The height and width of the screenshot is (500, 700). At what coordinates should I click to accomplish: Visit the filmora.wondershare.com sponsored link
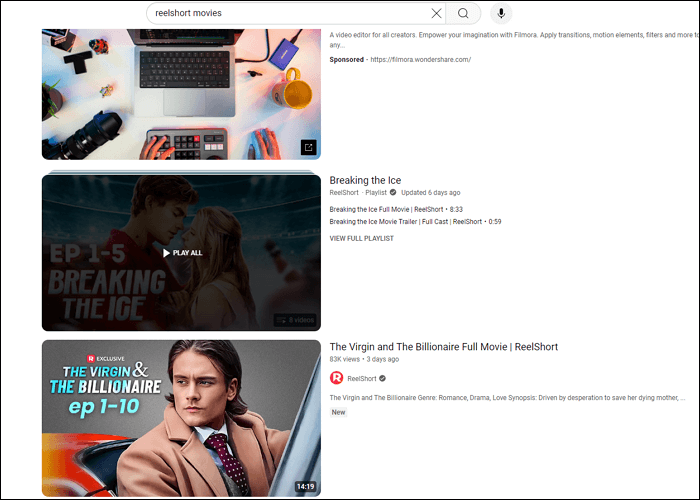(419, 60)
